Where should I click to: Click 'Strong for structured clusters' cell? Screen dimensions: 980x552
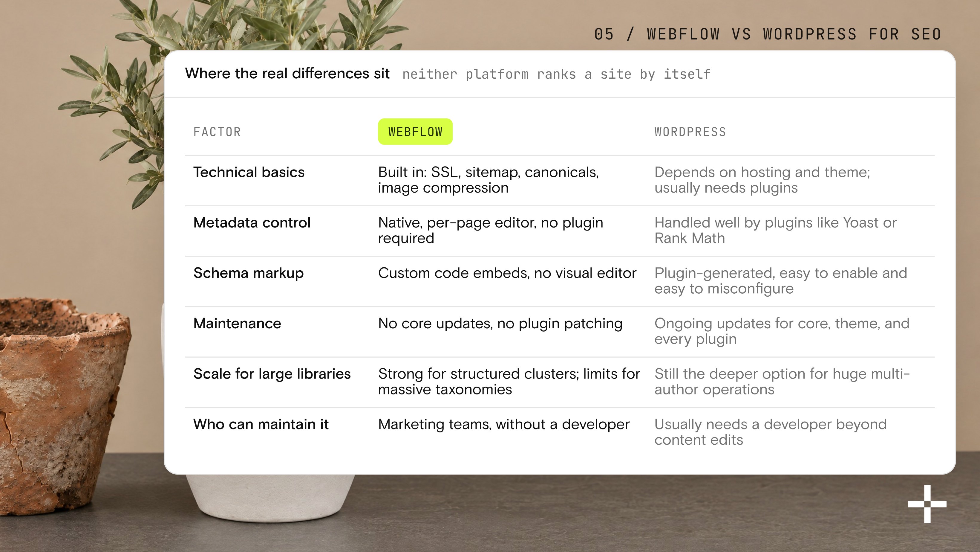coord(509,382)
